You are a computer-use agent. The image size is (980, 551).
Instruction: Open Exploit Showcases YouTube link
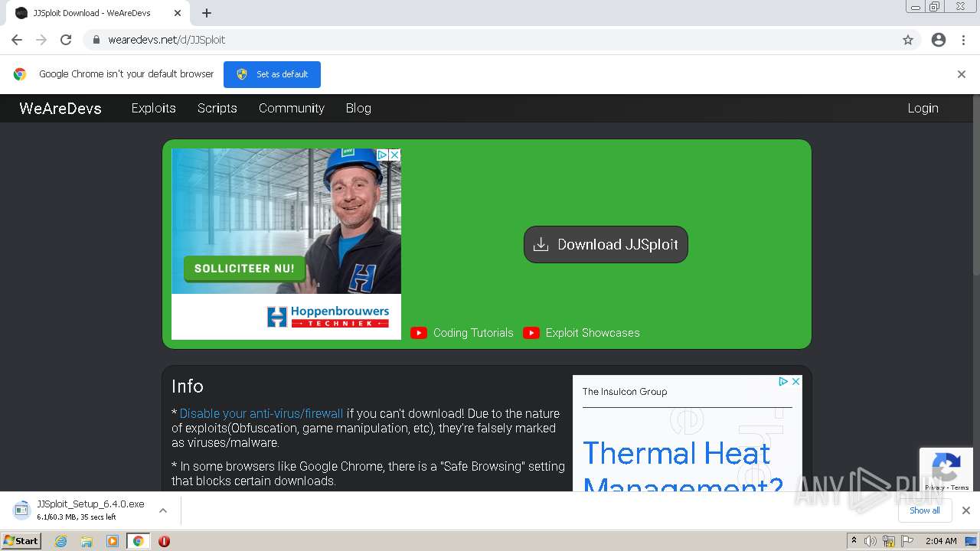(x=593, y=333)
